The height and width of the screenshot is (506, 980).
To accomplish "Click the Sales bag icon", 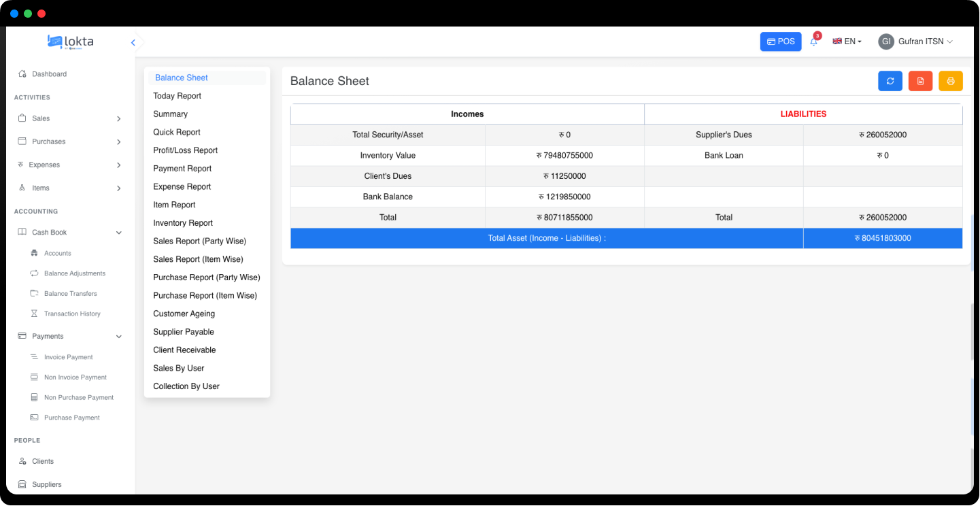I will [22, 118].
